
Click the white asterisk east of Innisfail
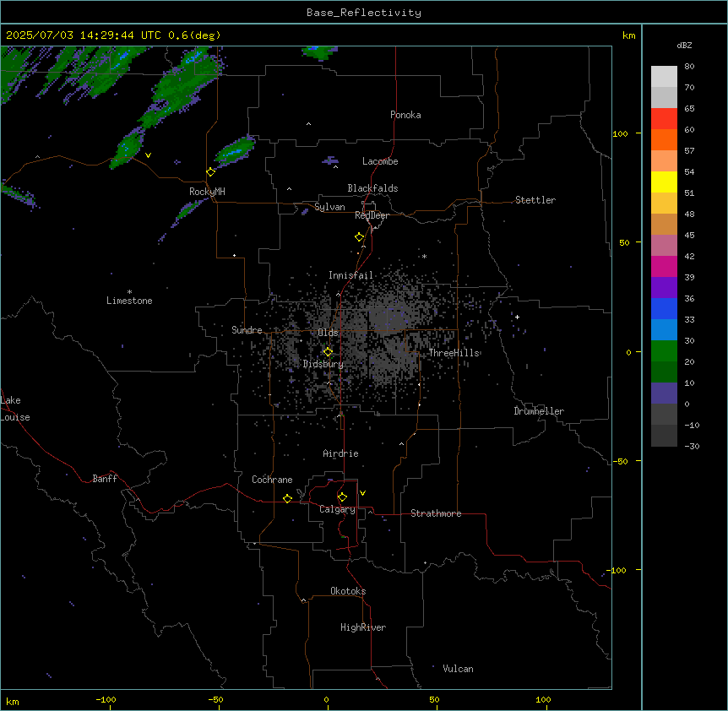[424, 256]
